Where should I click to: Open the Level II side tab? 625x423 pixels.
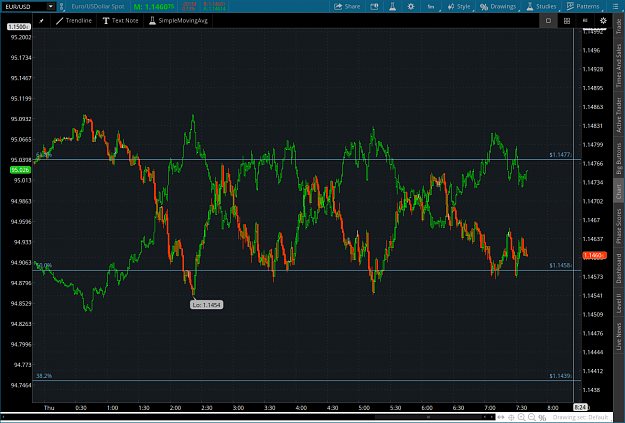pyautogui.click(x=619, y=303)
